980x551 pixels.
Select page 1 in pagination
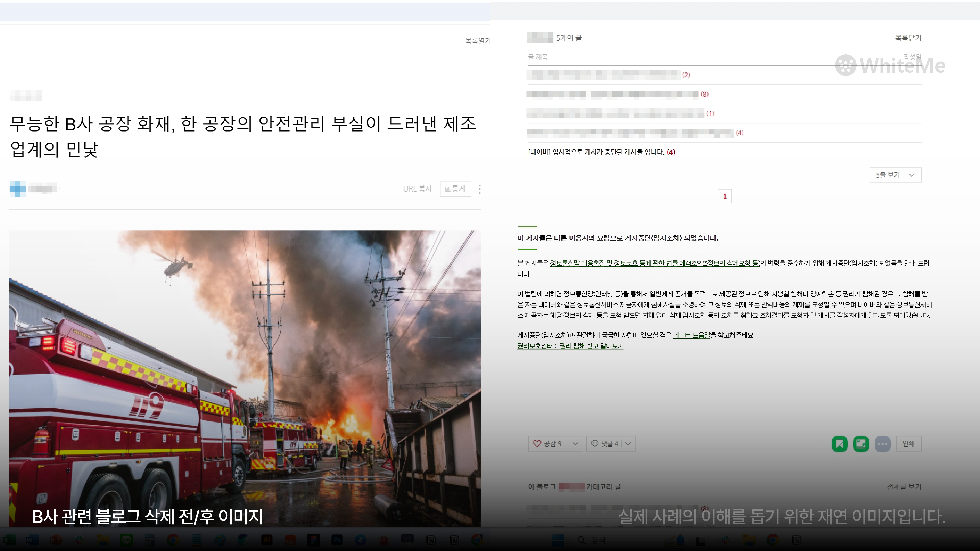pyautogui.click(x=725, y=196)
